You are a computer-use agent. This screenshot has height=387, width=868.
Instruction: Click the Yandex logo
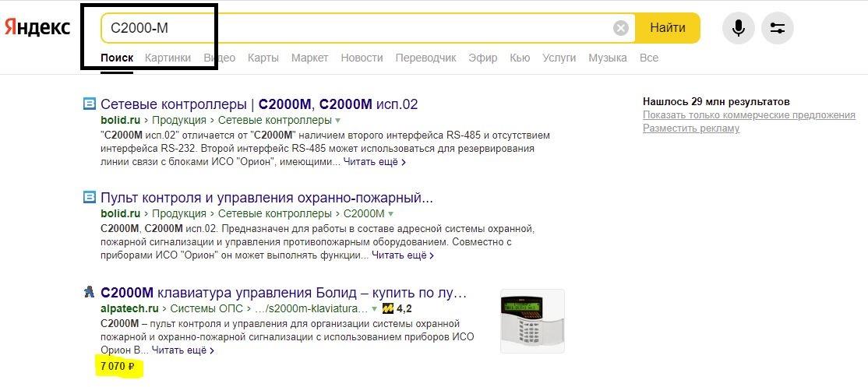pyautogui.click(x=37, y=28)
